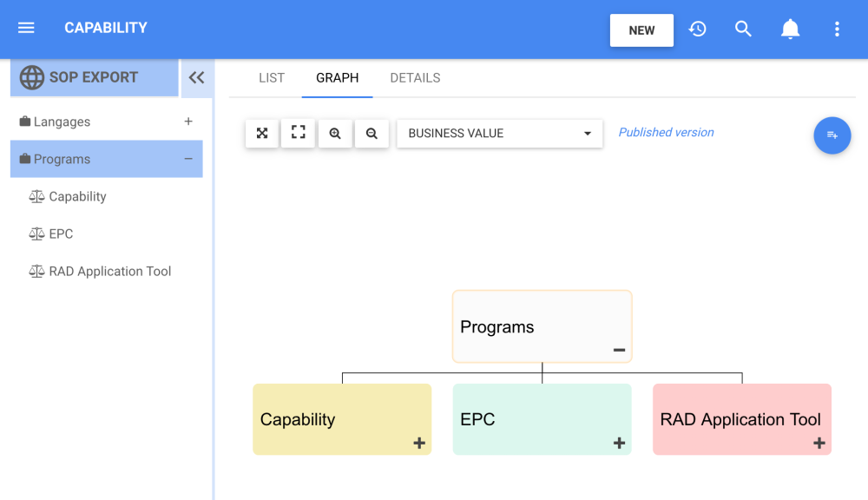868x500 pixels.
Task: Switch to the Details tab
Action: pos(415,78)
